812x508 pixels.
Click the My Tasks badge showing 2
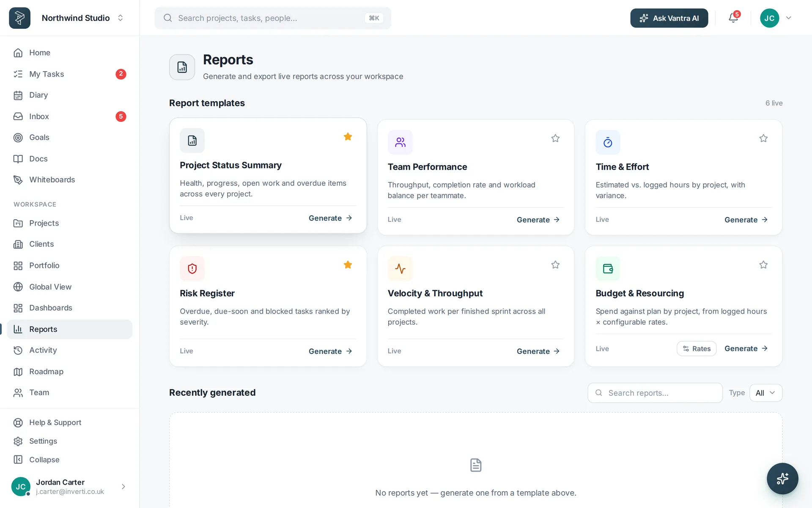pyautogui.click(x=121, y=74)
